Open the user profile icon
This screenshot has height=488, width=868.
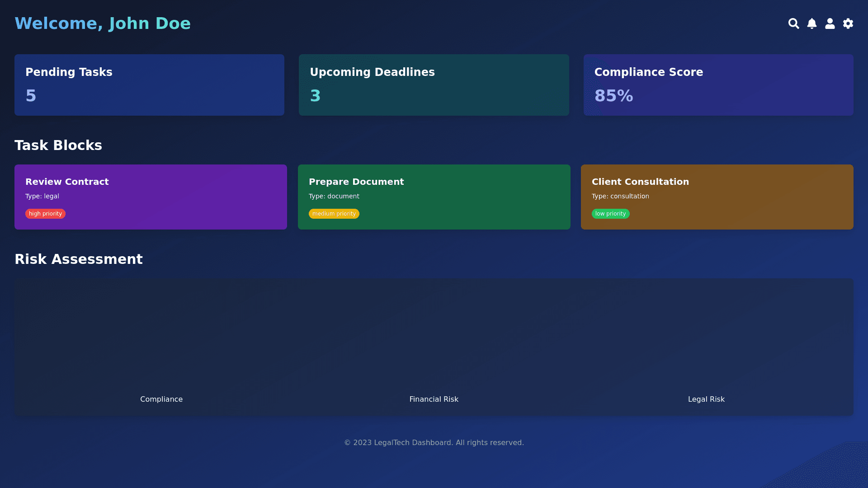click(x=830, y=23)
